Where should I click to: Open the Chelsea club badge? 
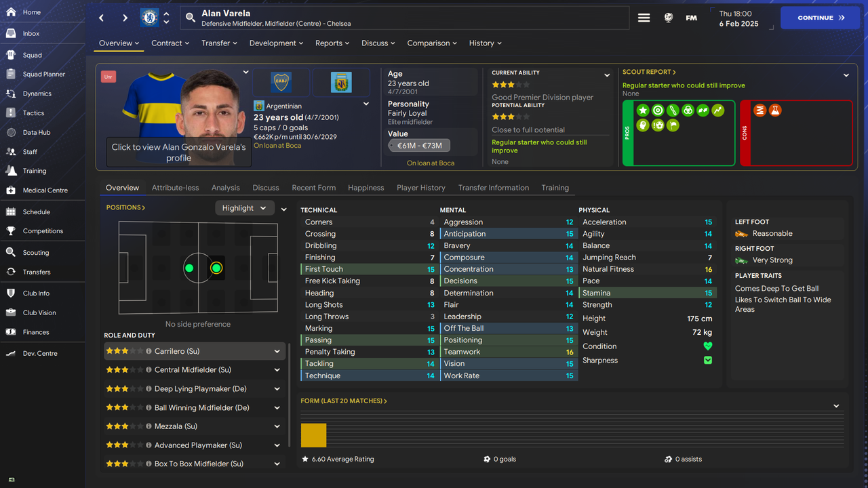click(149, 18)
